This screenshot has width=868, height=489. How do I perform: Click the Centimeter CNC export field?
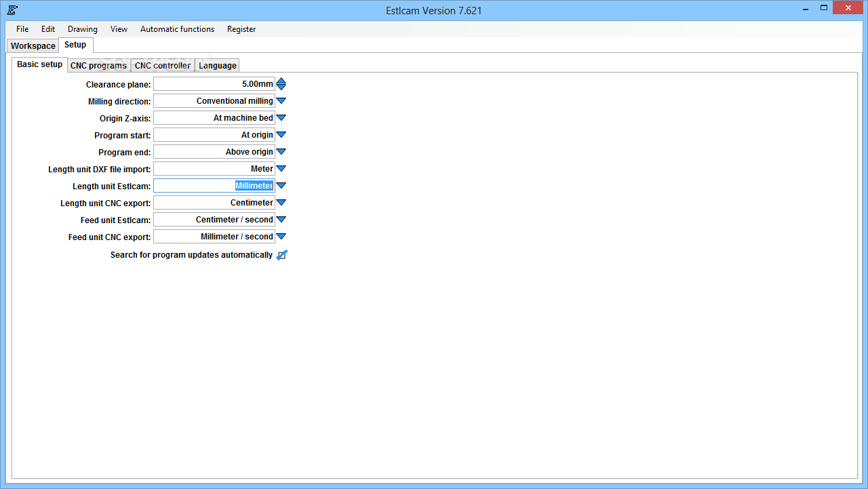click(x=214, y=203)
